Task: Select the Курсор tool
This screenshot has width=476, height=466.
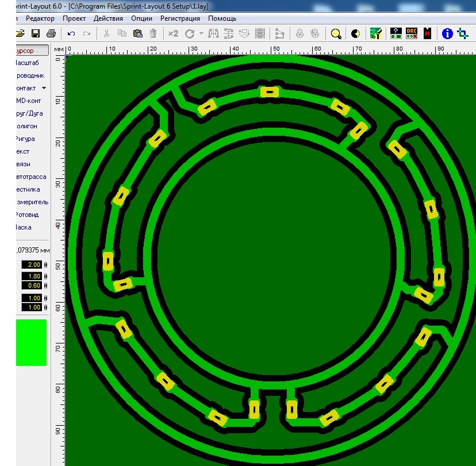Action: [32, 51]
